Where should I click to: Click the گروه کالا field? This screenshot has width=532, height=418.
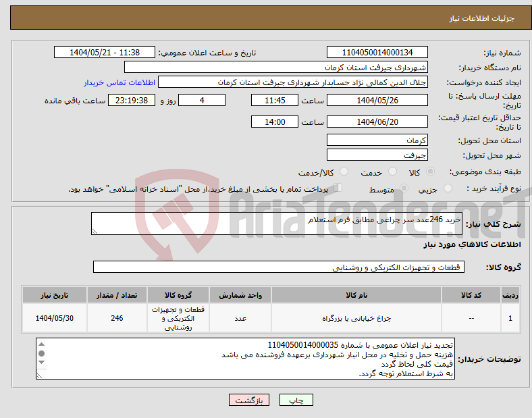tap(279, 267)
